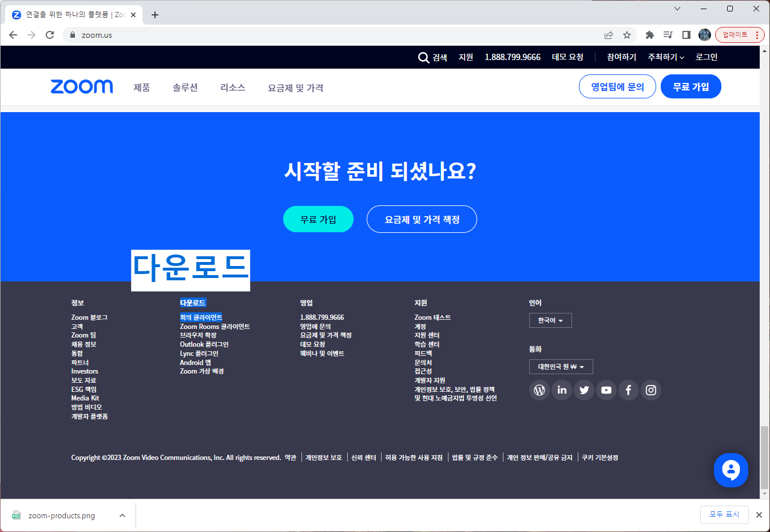Click the 영업팀에 문의 button
Image resolution: width=770 pixels, height=532 pixels.
(617, 86)
